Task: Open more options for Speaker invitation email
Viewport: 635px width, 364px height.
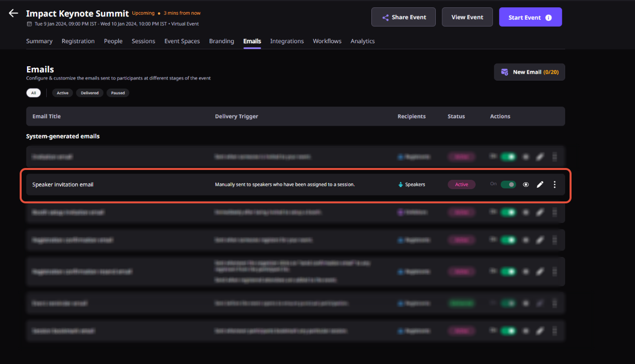Action: click(x=555, y=185)
